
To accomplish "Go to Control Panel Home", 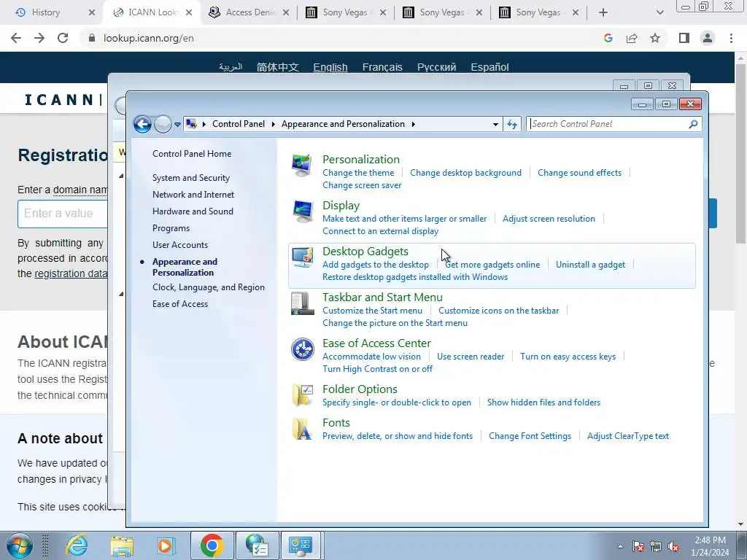I will [x=192, y=153].
